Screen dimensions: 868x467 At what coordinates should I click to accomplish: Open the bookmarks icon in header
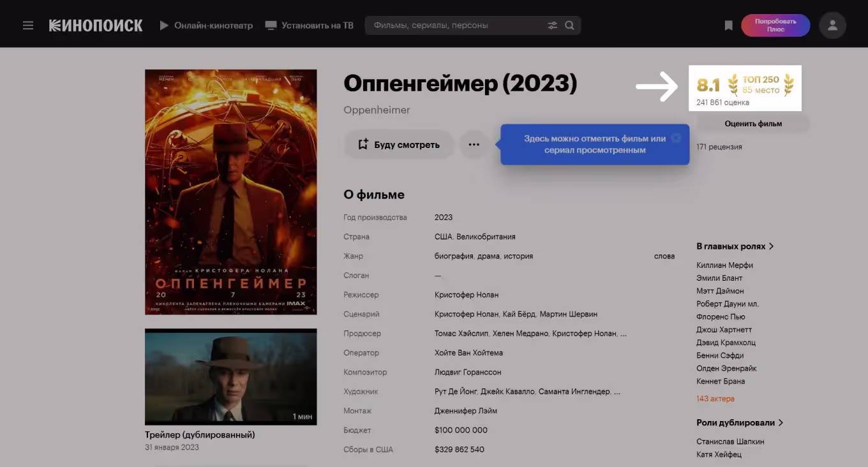pyautogui.click(x=728, y=26)
